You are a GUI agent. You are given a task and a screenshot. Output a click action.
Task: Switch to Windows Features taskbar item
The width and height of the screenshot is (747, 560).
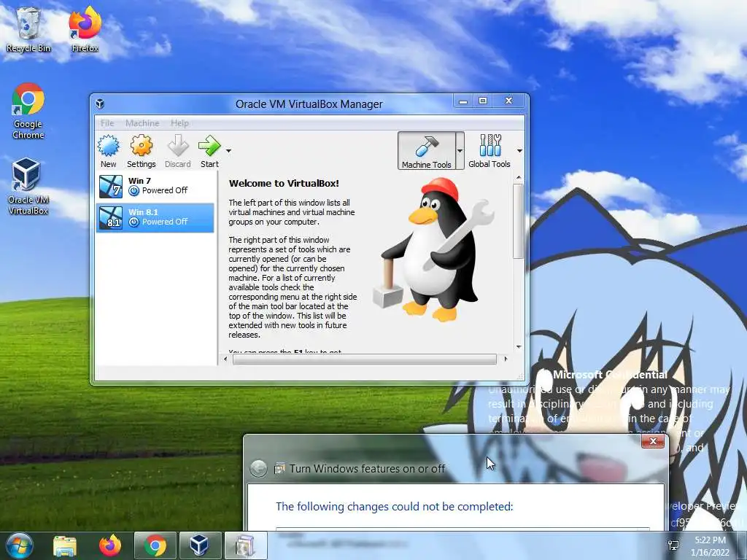(x=244, y=545)
